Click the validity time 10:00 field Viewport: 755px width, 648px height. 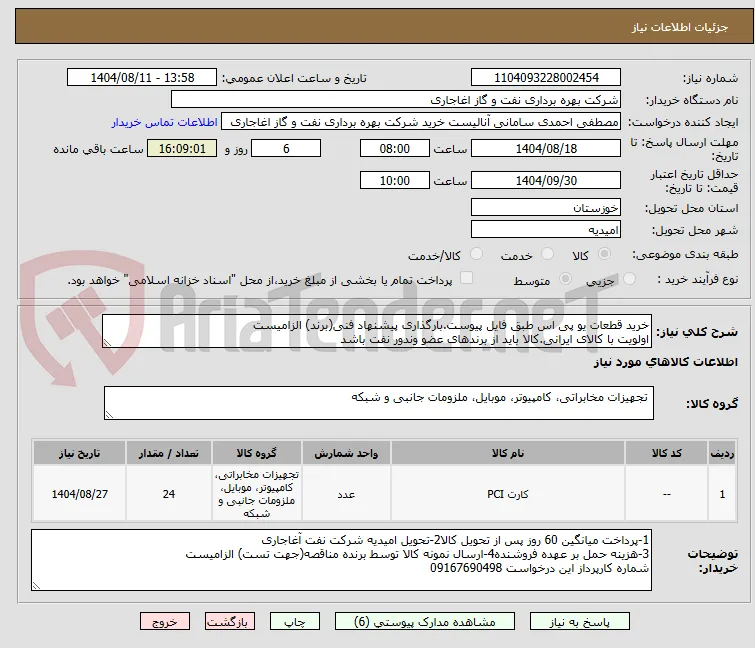(394, 181)
